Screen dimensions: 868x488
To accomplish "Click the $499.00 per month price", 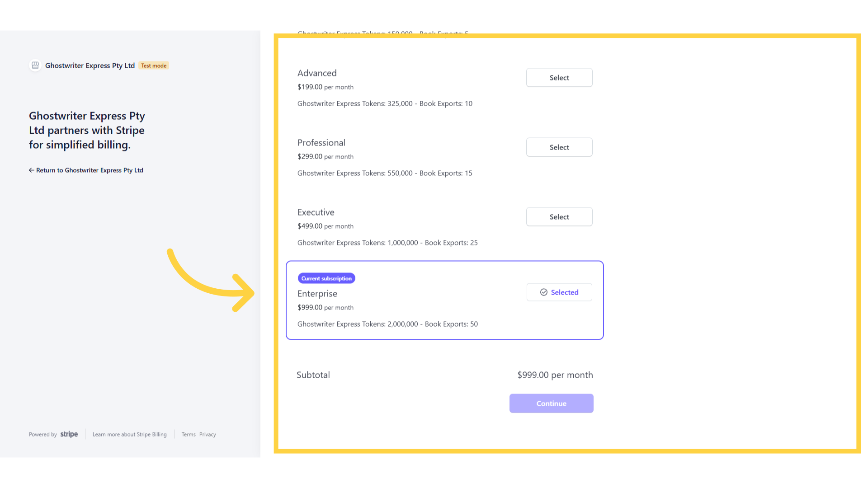I will click(x=325, y=226).
